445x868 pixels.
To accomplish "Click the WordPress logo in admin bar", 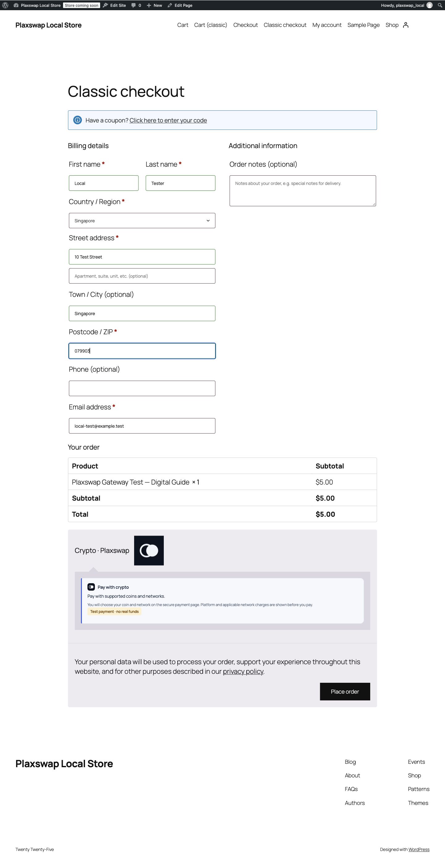I will coord(5,5).
